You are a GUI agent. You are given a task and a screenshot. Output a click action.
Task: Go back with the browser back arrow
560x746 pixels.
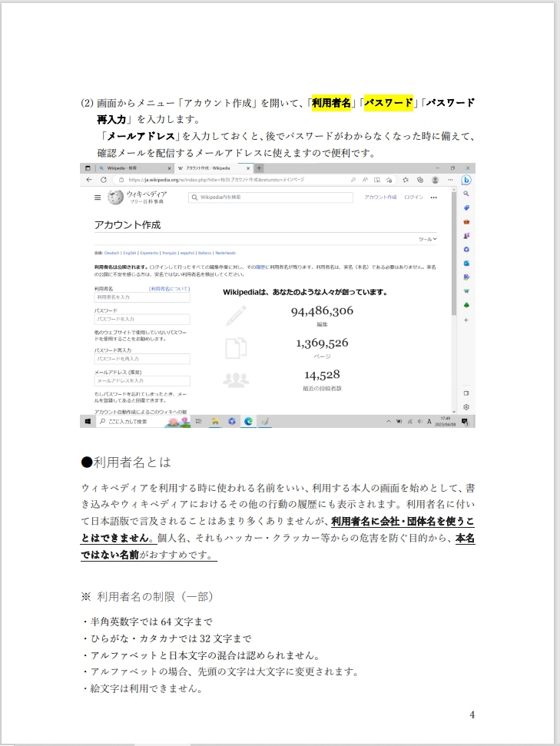click(89, 180)
